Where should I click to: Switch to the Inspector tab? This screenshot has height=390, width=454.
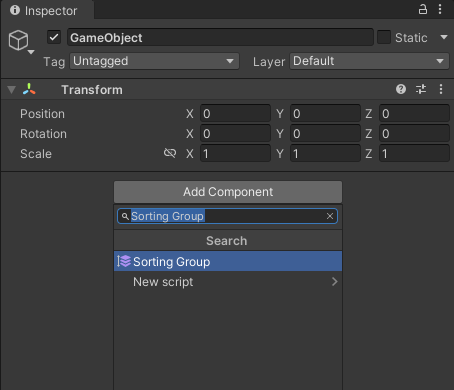(47, 10)
